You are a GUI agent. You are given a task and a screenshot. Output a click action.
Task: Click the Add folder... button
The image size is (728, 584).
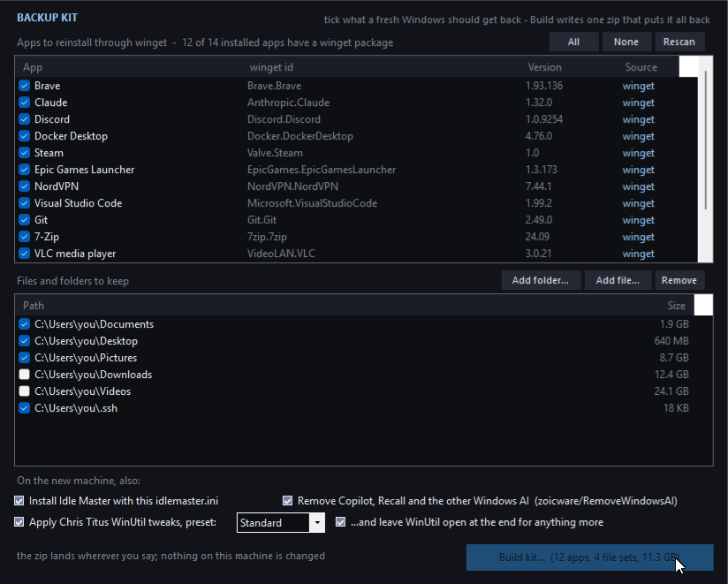coord(541,280)
